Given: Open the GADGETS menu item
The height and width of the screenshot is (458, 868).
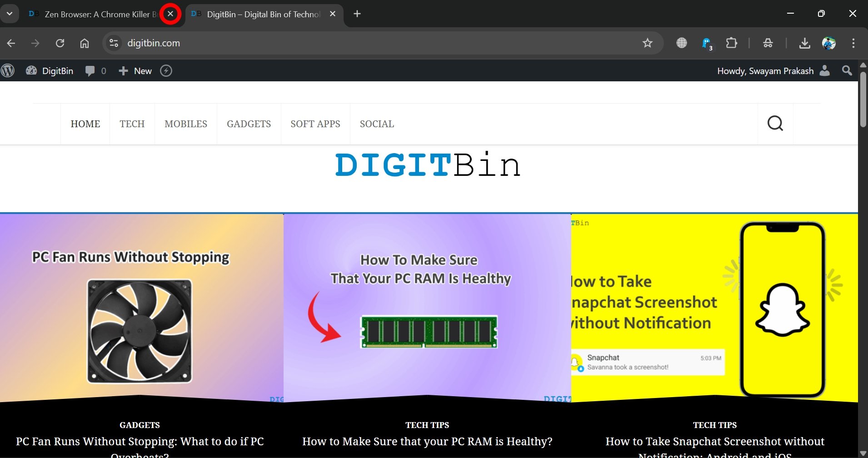Looking at the screenshot, I should click(x=249, y=124).
